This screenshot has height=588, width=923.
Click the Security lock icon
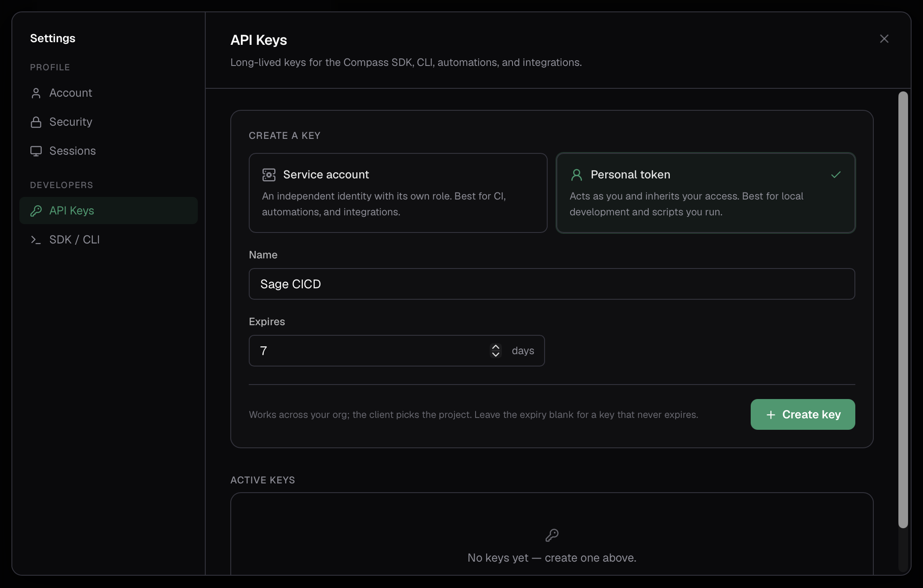click(x=36, y=122)
